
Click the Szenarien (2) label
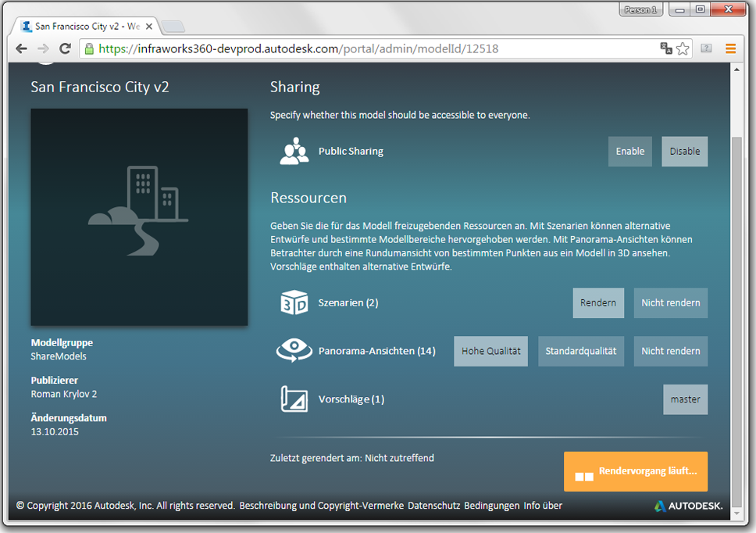(348, 303)
